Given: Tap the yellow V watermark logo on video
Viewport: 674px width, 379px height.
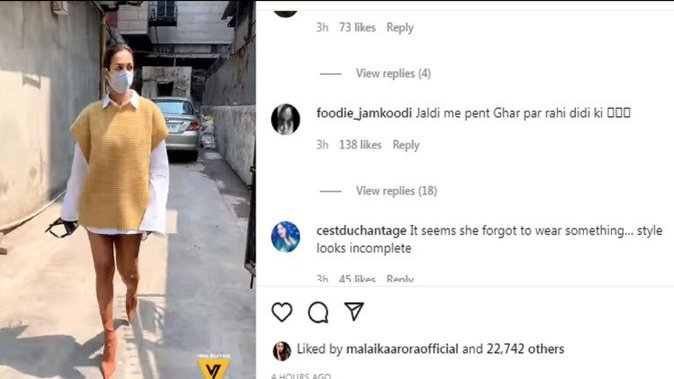Looking at the screenshot, I should [214, 367].
